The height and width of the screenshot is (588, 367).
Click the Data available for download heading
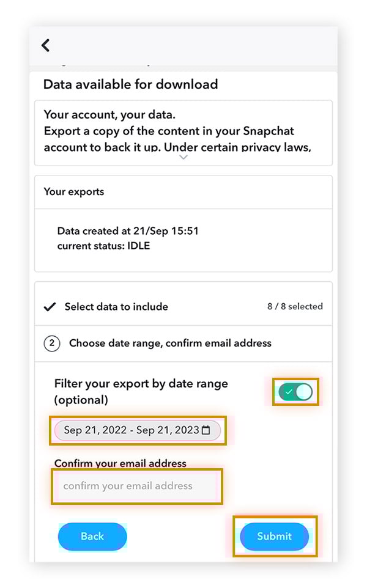click(130, 84)
